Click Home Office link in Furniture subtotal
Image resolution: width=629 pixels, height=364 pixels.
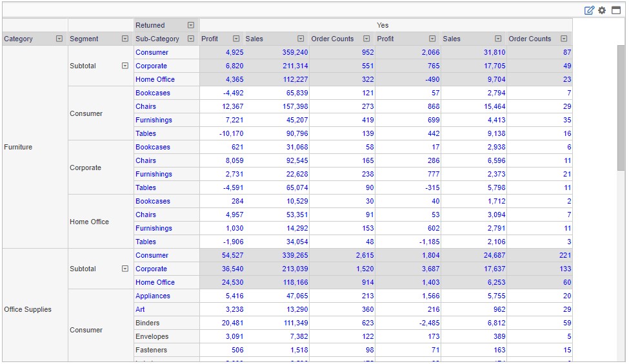[x=155, y=79]
